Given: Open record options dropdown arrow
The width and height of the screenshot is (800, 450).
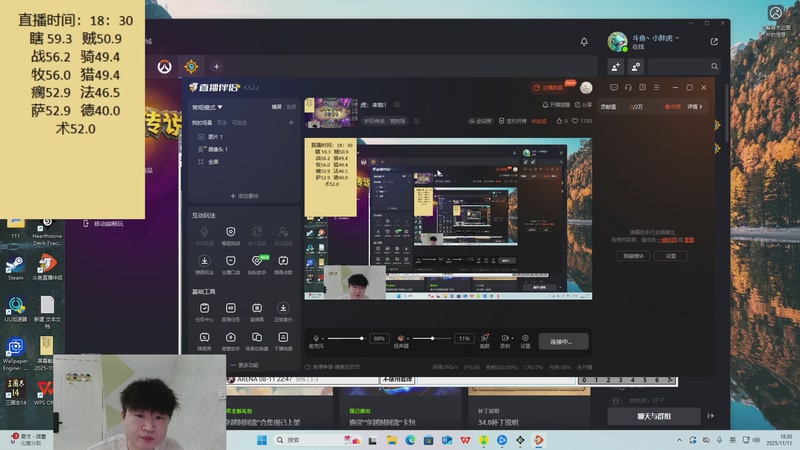Looking at the screenshot, I should coord(512,338).
